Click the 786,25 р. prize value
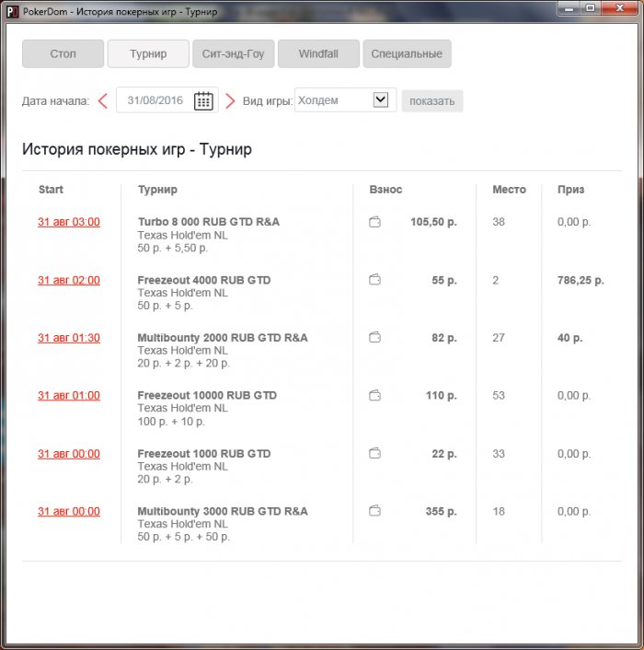 (581, 280)
